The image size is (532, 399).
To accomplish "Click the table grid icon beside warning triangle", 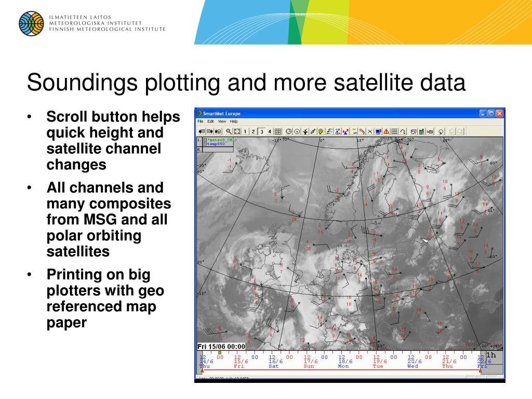I will coord(395,131).
